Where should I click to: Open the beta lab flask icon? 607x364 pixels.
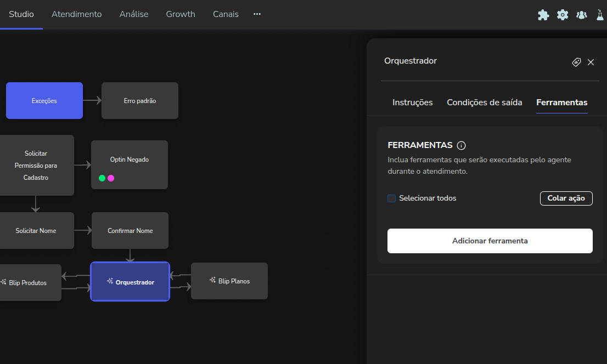click(x=600, y=15)
